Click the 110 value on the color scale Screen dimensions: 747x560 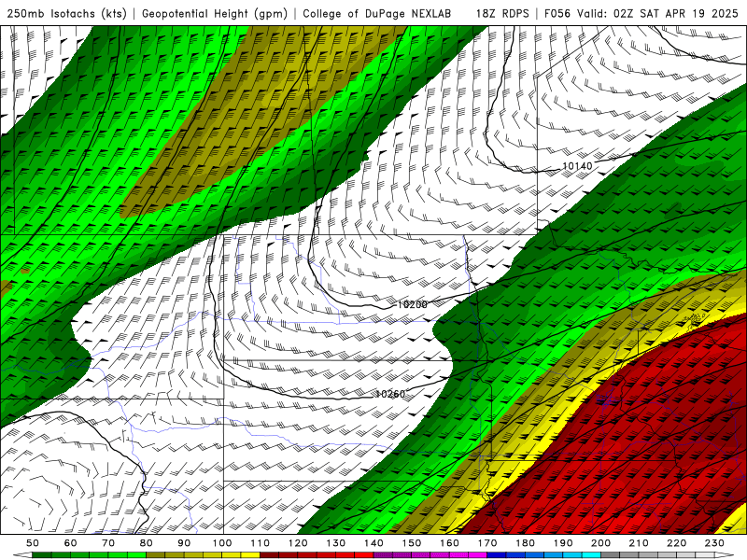[x=261, y=543]
